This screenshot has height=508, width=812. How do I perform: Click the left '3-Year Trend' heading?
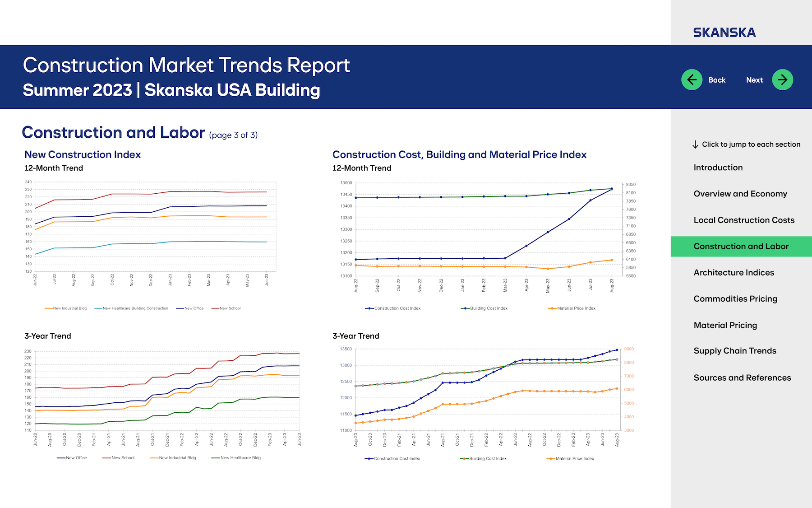[x=48, y=336]
